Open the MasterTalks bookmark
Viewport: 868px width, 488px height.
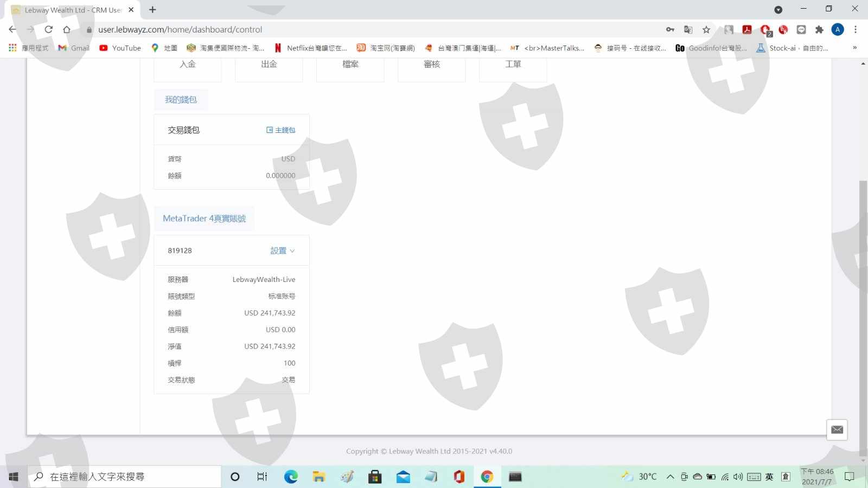(x=547, y=48)
